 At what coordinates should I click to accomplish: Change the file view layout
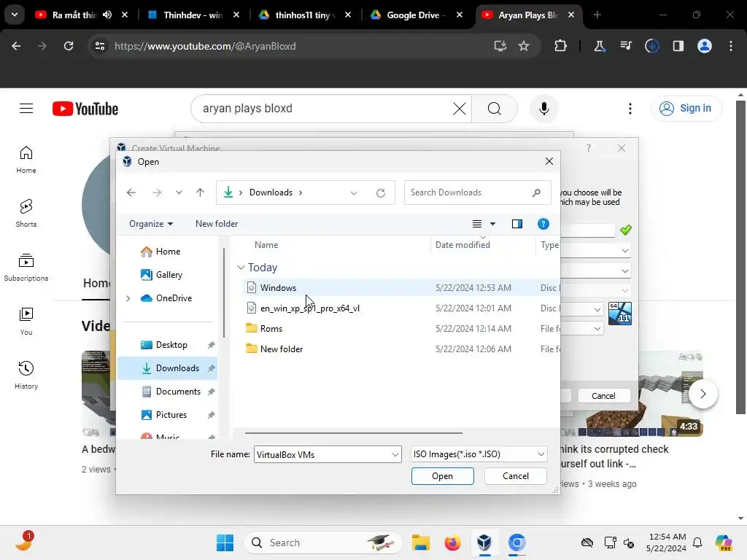(x=477, y=224)
